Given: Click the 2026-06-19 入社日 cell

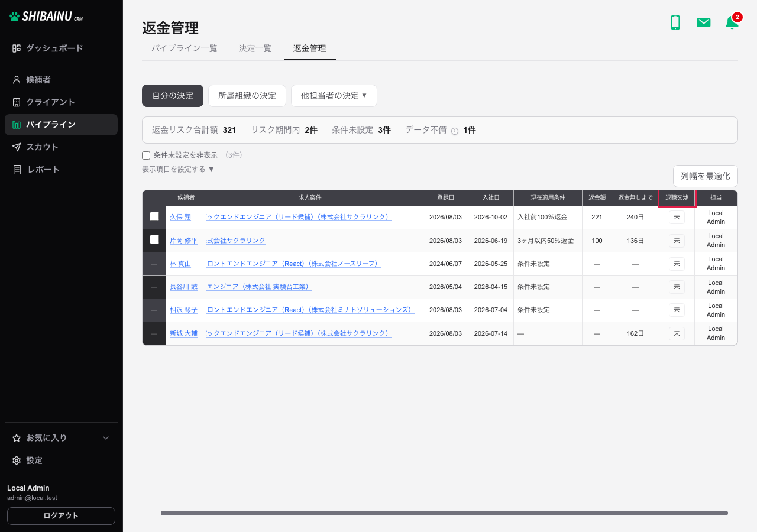Looking at the screenshot, I should click(x=491, y=241).
